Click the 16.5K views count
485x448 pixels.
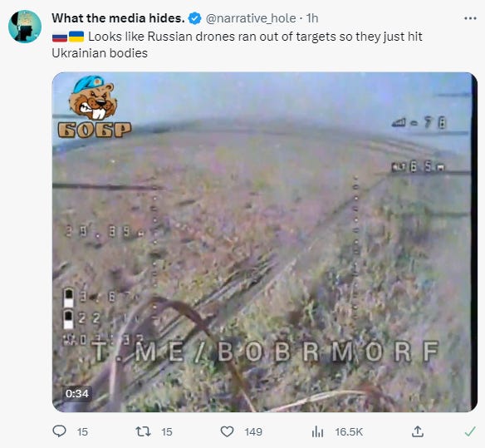pyautogui.click(x=349, y=432)
